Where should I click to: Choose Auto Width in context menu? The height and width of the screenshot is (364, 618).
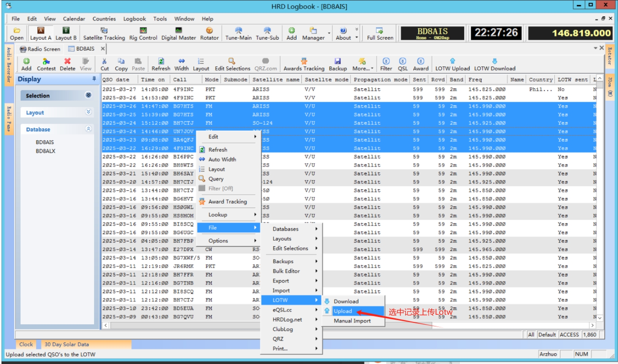228,159
